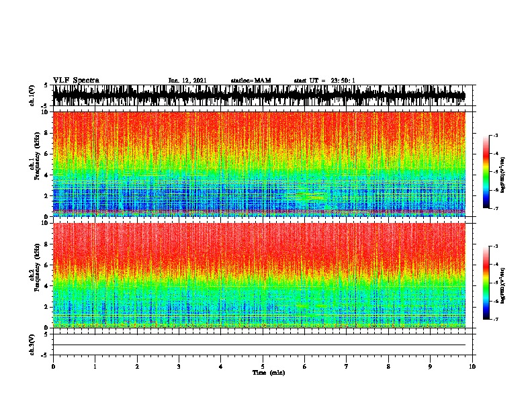Click the "start UT = 23:50: 1" text
Viewport: 532px width, 411px height.
(x=324, y=81)
